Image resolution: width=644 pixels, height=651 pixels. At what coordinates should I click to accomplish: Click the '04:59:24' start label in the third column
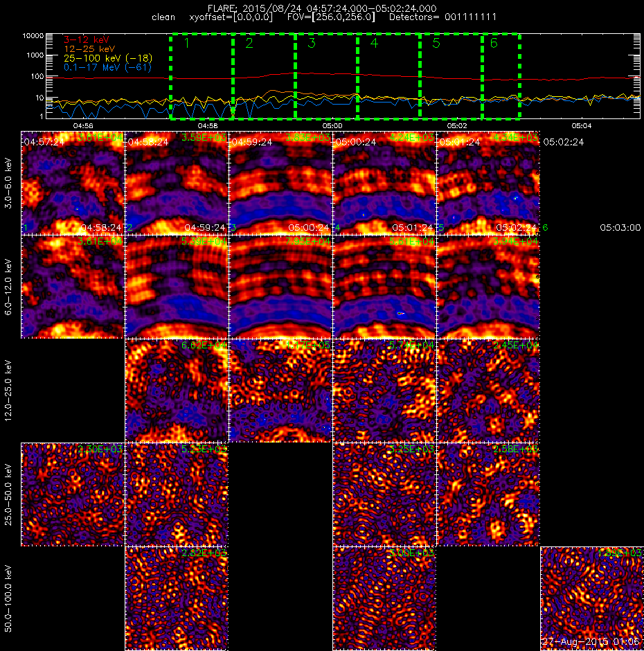(x=251, y=142)
